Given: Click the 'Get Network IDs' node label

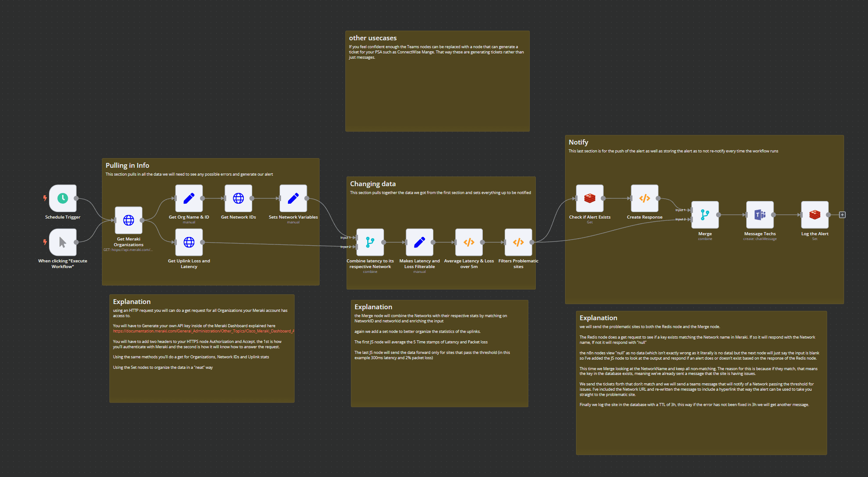Looking at the screenshot, I should (x=239, y=217).
